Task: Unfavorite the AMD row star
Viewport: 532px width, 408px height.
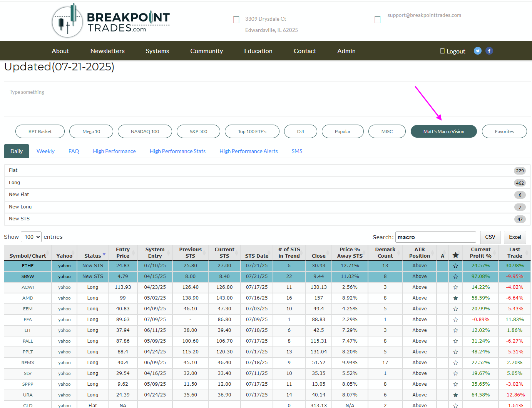Action: (455, 298)
